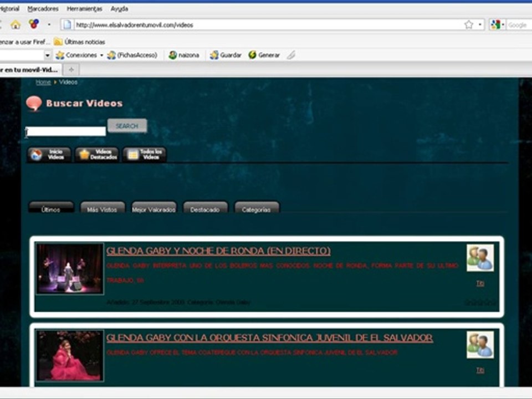Viewport: 532px width, 399px height.
Task: Open Inicio Videos button
Action: coord(49,155)
